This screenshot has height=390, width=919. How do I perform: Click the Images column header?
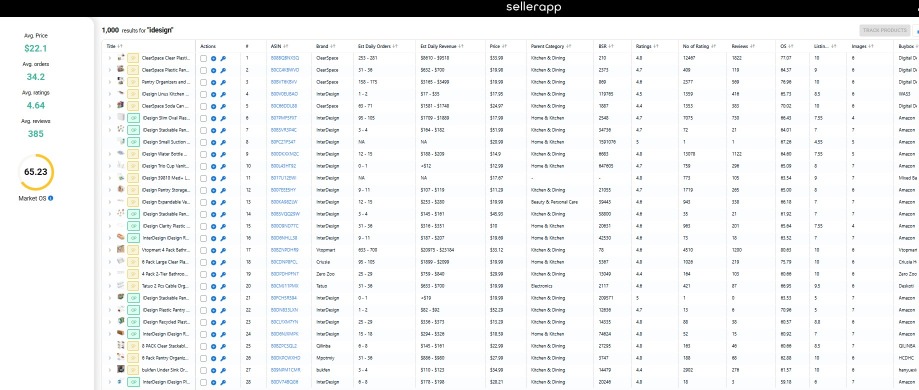coord(859,46)
